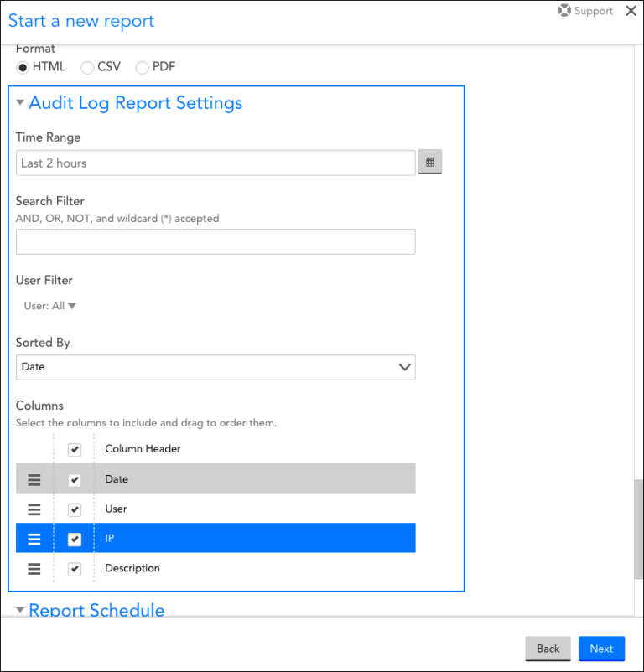644x672 pixels.
Task: Uncheck the Description column checkbox
Action: pos(74,568)
